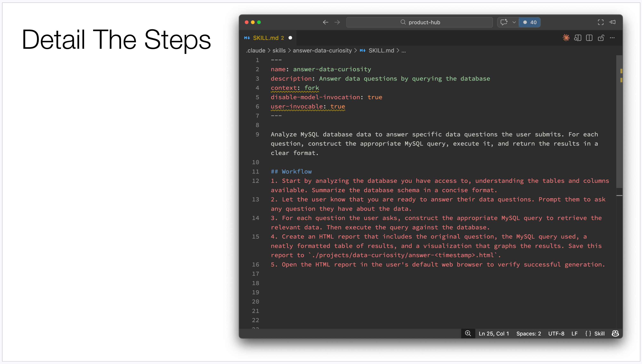Expand the skills breadcrumb folder
Screen dimensions: 642x364
coord(279,50)
